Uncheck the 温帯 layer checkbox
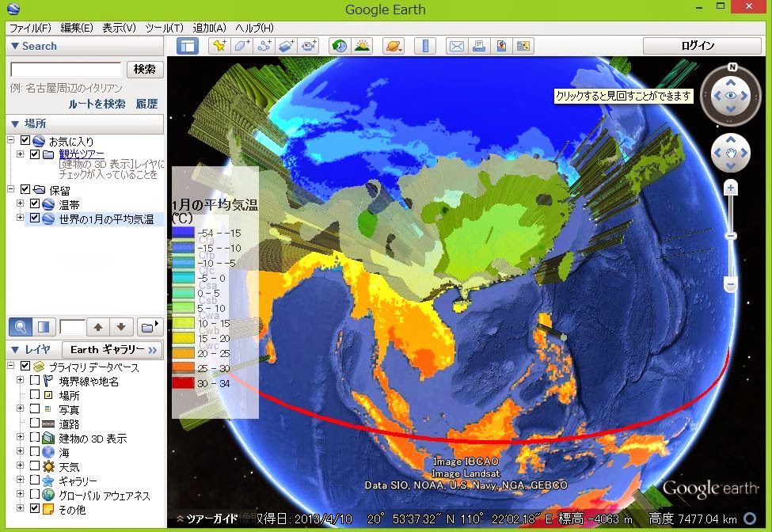 (35, 203)
